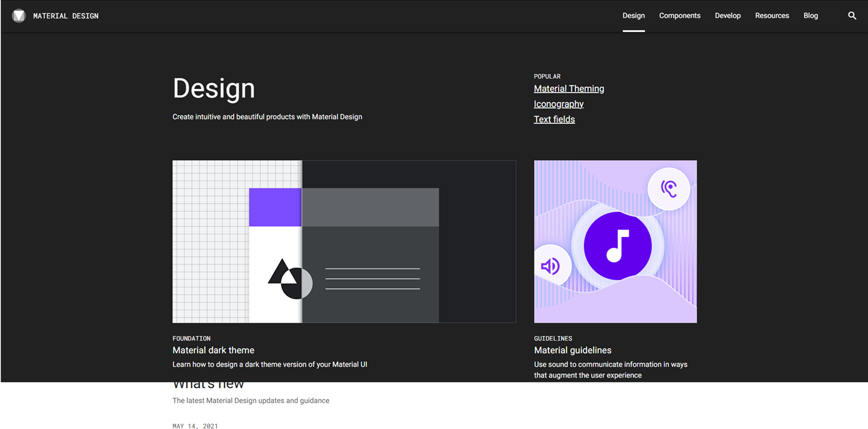The height and width of the screenshot is (429, 868).
Task: Click the GUIDELINES category label
Action: pos(553,338)
